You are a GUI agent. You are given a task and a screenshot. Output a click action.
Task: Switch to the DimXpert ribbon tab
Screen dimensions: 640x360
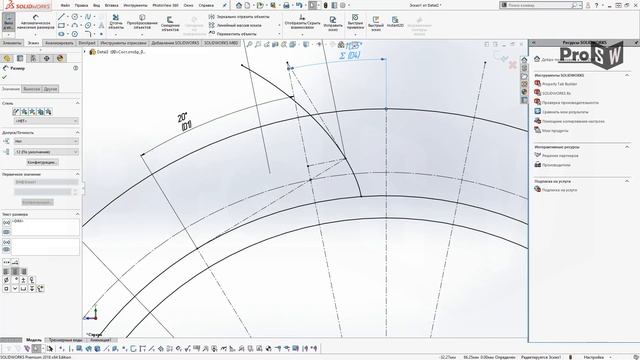point(87,43)
